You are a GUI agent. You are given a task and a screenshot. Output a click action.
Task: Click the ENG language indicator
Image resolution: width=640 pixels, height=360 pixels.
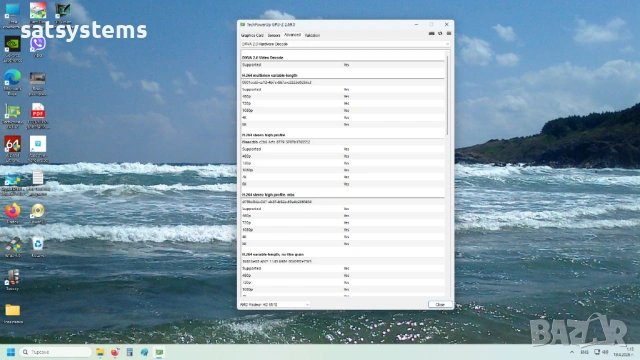coord(584,352)
